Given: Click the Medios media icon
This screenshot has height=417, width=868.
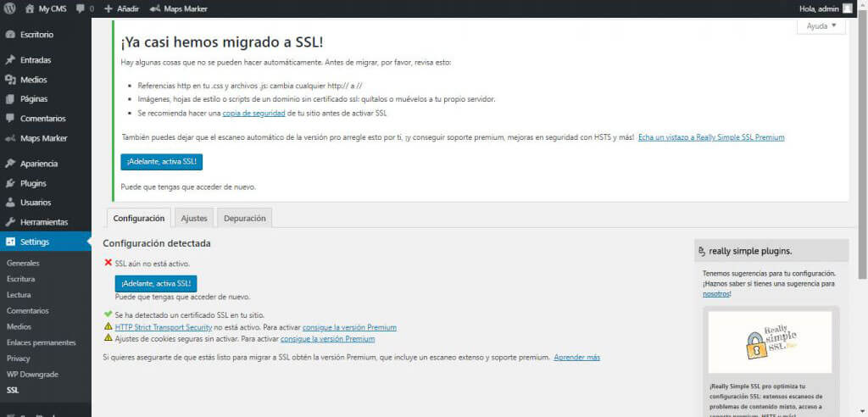Looking at the screenshot, I should tap(9, 80).
